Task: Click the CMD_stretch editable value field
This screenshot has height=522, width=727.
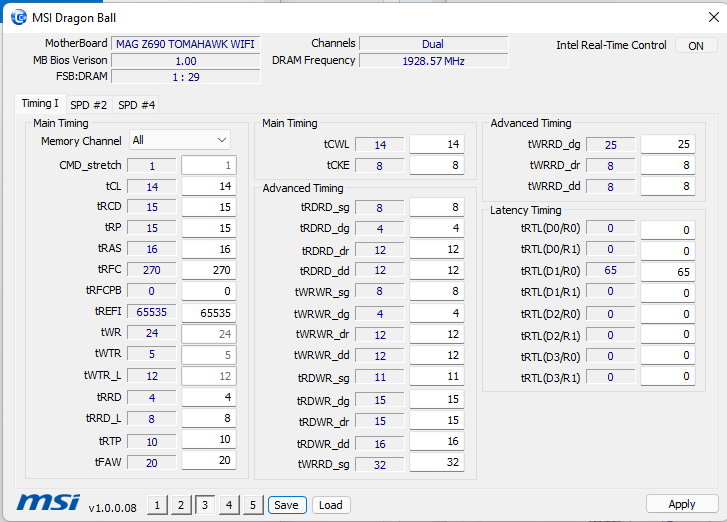Action: click(209, 166)
